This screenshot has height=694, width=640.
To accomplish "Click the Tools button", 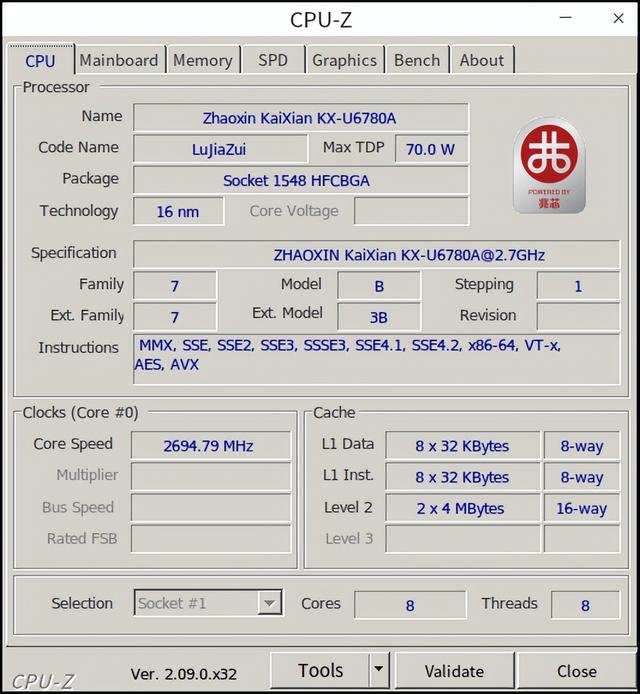I will coord(320,670).
